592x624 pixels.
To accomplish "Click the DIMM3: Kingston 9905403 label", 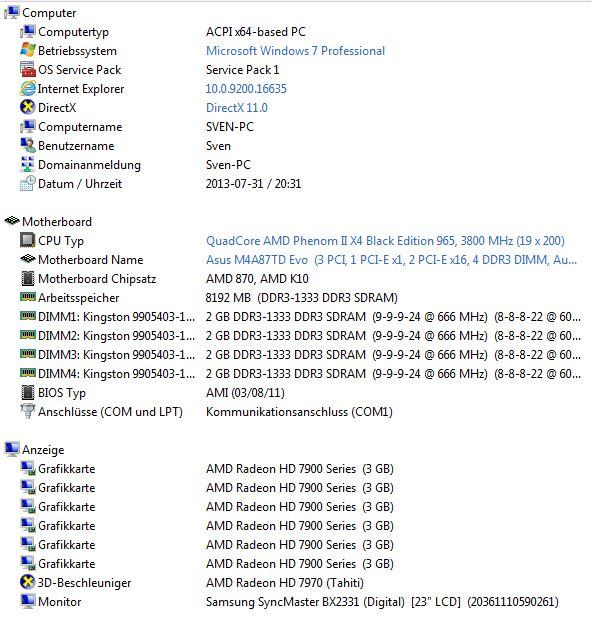I will pyautogui.click(x=116, y=355).
